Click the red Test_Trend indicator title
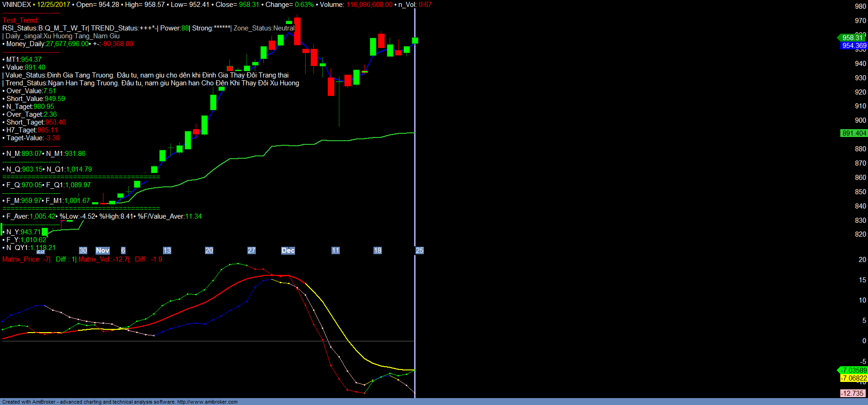The image size is (868, 405). pos(20,20)
